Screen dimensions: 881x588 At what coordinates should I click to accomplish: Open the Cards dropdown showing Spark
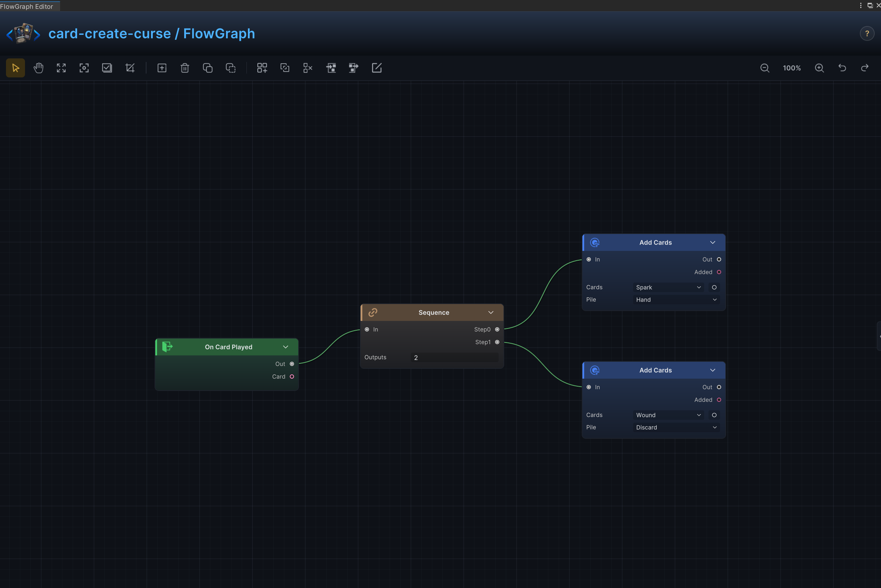tap(668, 287)
